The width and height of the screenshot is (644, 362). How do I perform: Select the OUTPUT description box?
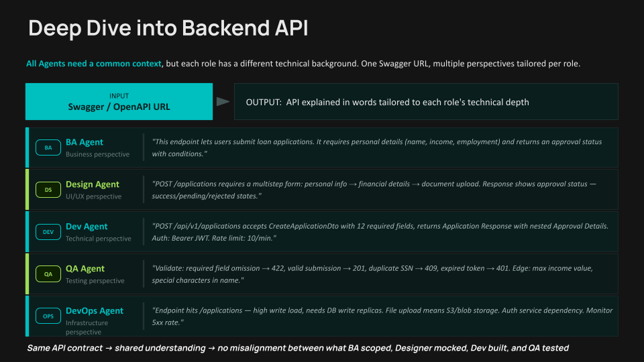tap(426, 102)
